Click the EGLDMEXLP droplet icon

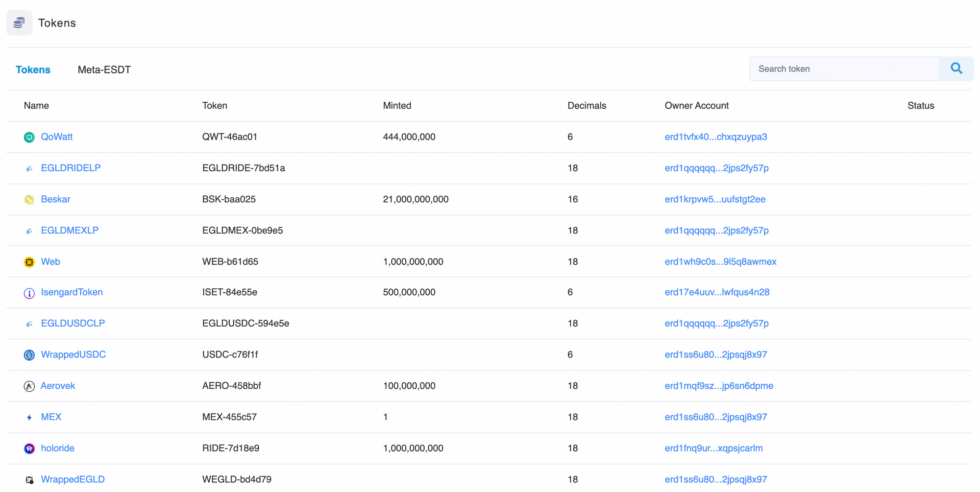click(29, 231)
